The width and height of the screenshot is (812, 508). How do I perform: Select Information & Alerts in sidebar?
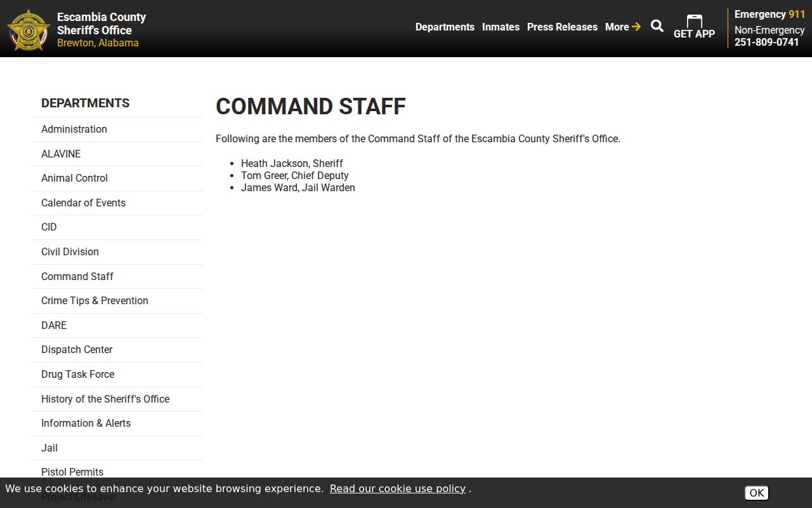(117, 423)
